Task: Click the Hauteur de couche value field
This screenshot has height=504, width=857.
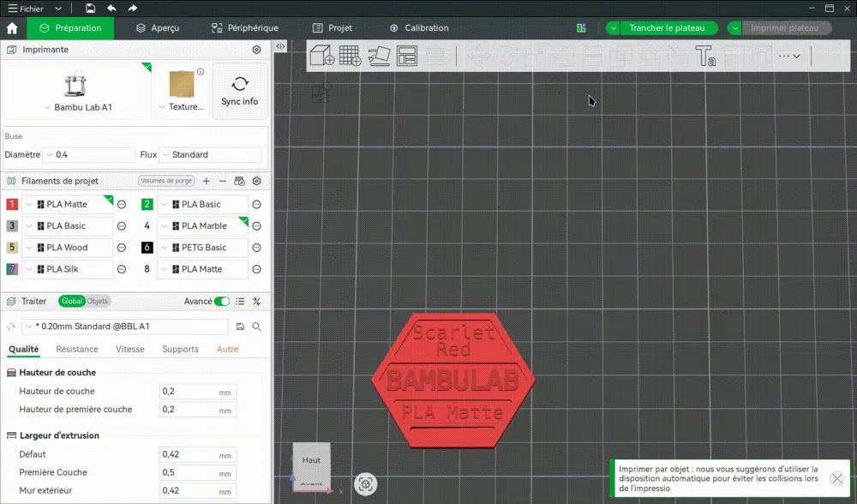Action: click(198, 392)
